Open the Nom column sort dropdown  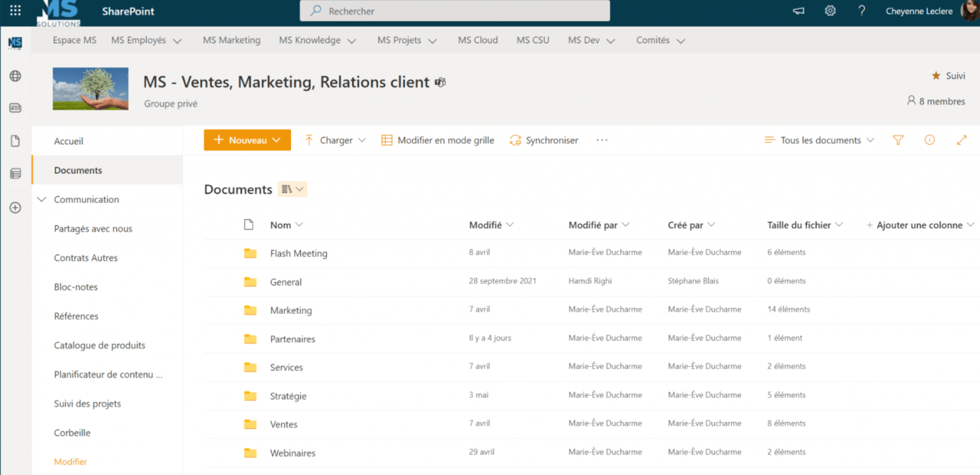[287, 225]
